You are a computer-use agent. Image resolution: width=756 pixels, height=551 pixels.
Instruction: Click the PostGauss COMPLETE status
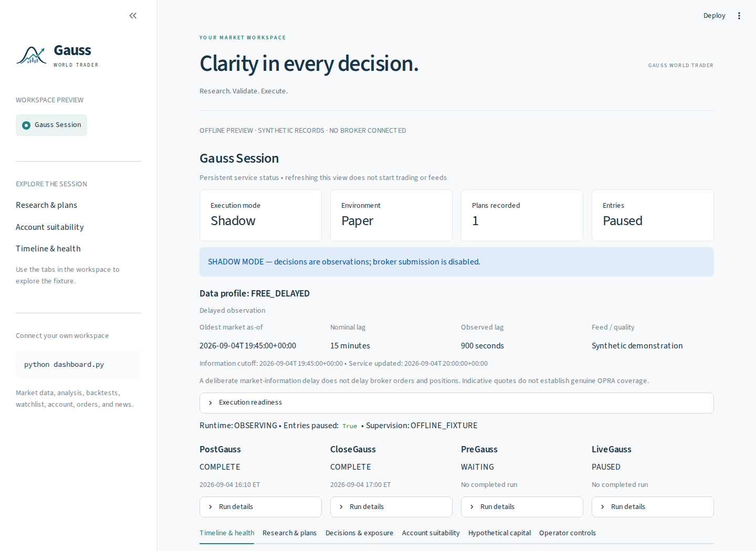(220, 467)
